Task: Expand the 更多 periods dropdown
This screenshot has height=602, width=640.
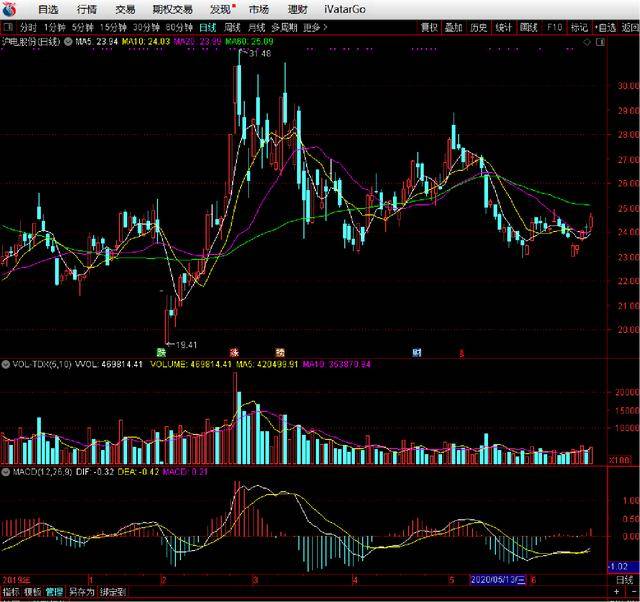Action: [315, 27]
